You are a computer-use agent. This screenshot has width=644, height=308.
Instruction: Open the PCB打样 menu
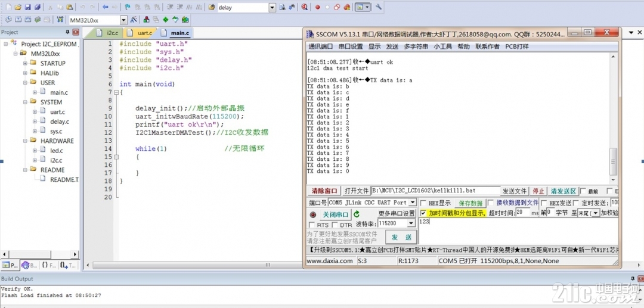[516, 46]
